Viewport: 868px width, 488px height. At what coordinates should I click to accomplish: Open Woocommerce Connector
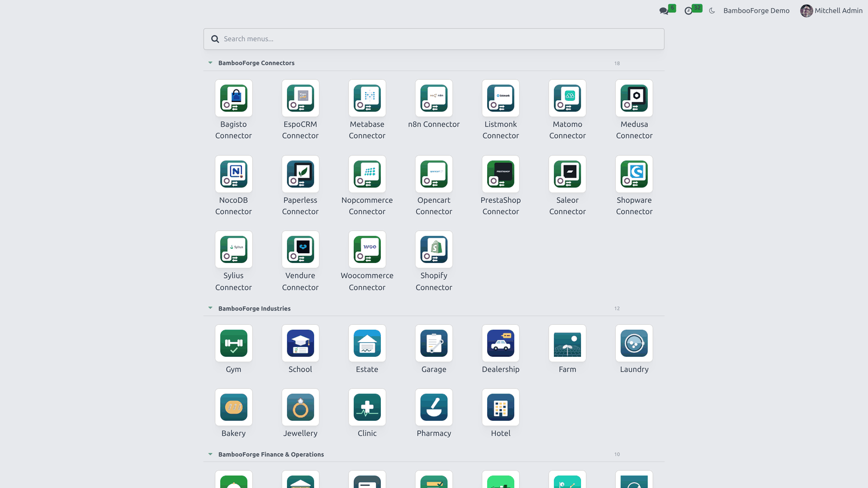pos(367,249)
